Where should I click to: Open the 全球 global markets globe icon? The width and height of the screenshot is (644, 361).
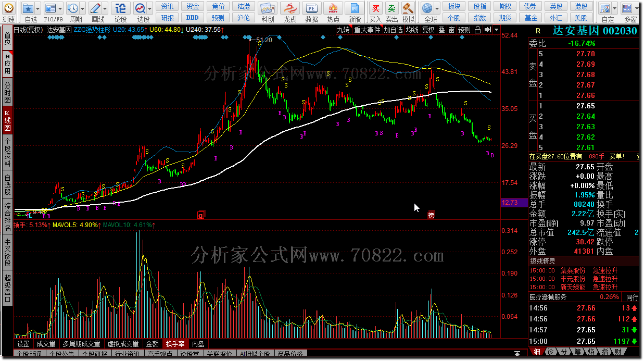tap(427, 8)
